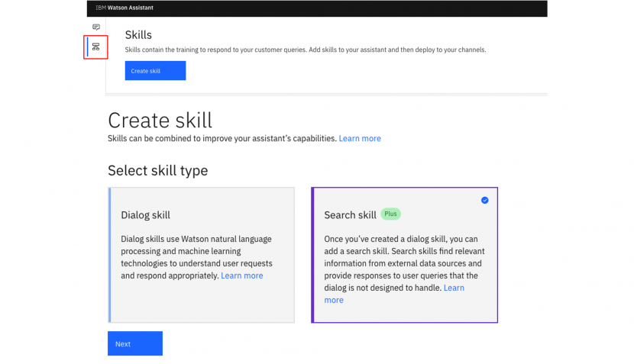Click the IBM Watson Assistant header title
This screenshot has height=364, width=634.
[x=125, y=8]
